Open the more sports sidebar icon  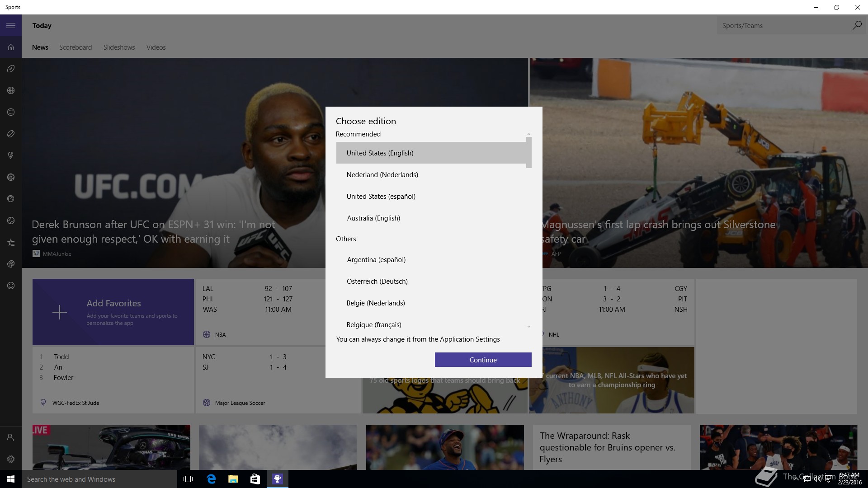coord(11,264)
